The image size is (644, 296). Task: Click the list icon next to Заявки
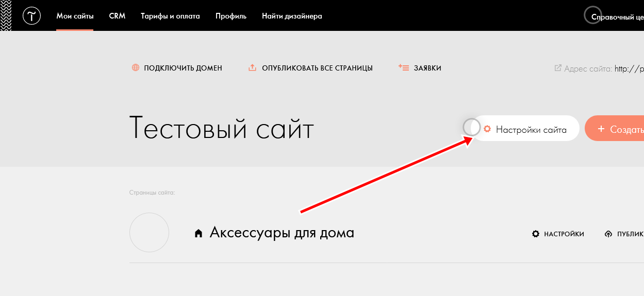pos(404,68)
